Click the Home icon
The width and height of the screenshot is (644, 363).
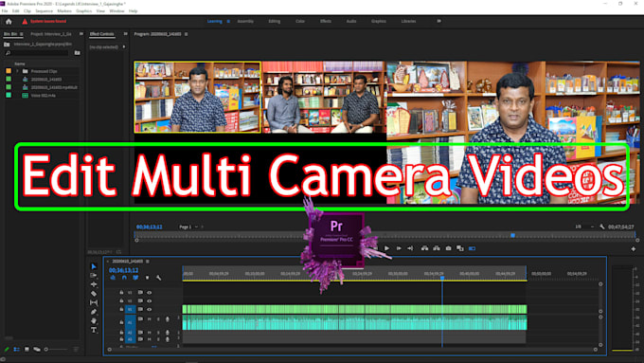pyautogui.click(x=9, y=22)
